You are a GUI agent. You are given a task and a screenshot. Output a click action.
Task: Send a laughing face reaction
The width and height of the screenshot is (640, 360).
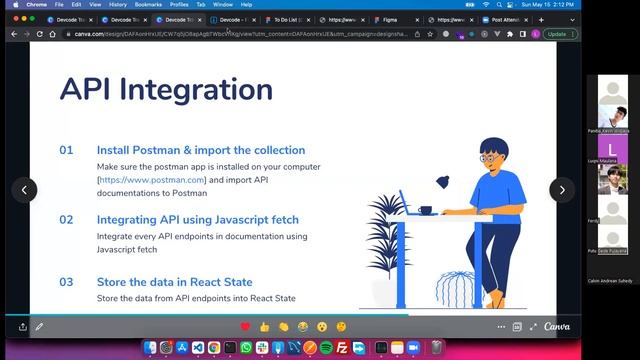pyautogui.click(x=303, y=327)
